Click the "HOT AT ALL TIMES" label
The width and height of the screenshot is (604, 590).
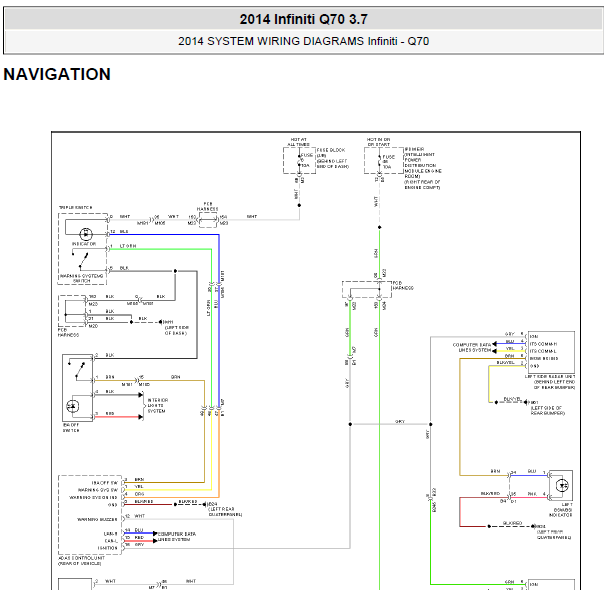point(299,142)
